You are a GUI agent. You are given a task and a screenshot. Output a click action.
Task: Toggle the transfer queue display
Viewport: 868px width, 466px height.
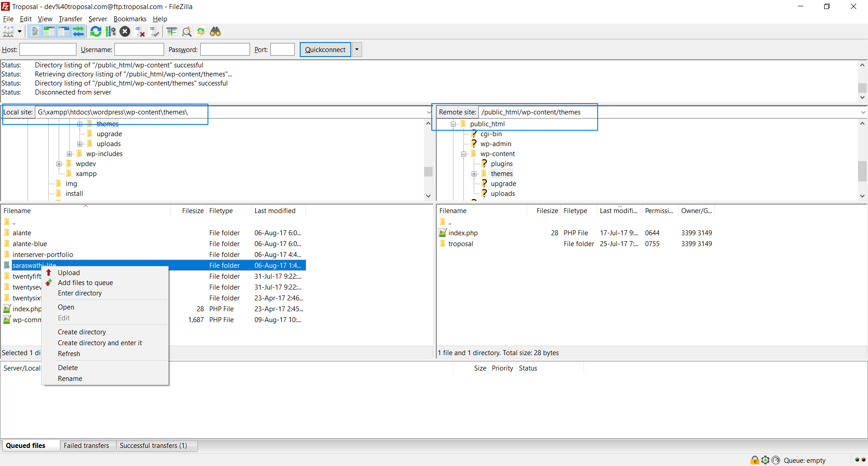point(78,31)
